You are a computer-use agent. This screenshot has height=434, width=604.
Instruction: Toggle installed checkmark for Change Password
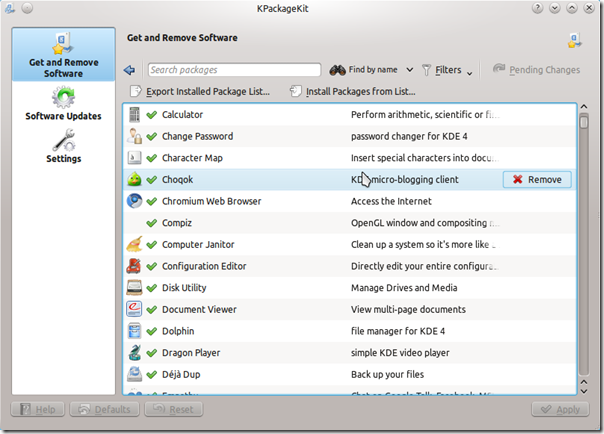pos(152,137)
